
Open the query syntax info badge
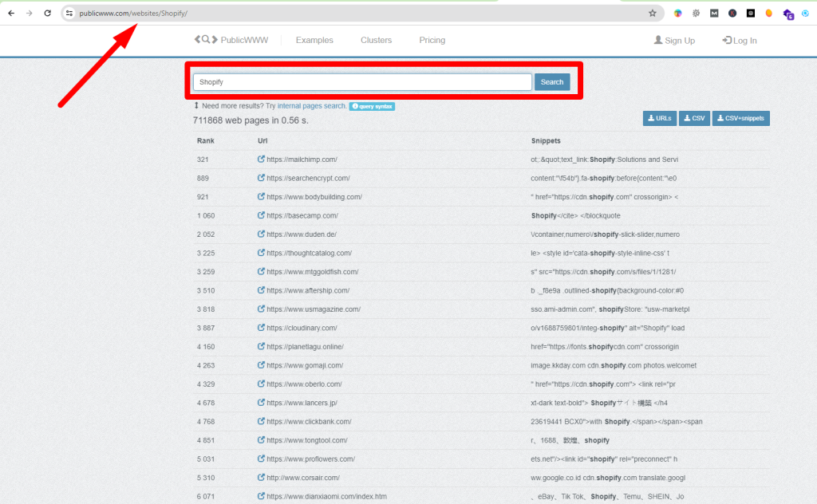coord(372,106)
